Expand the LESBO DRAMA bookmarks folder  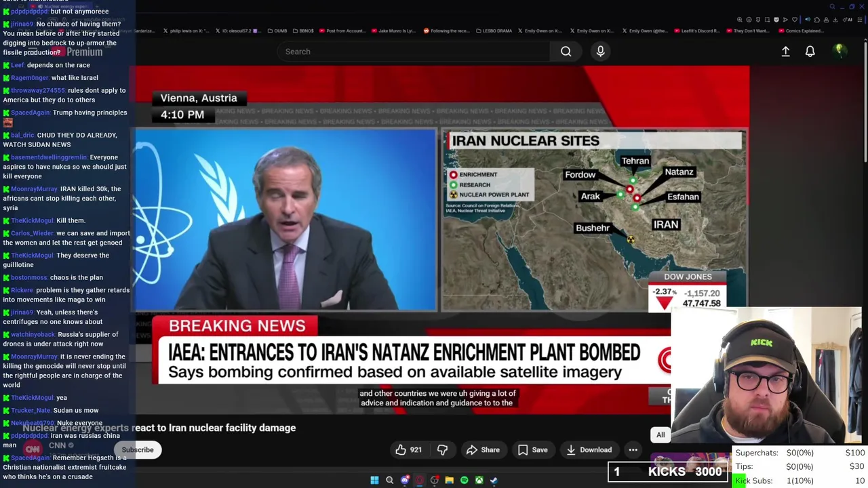click(494, 30)
